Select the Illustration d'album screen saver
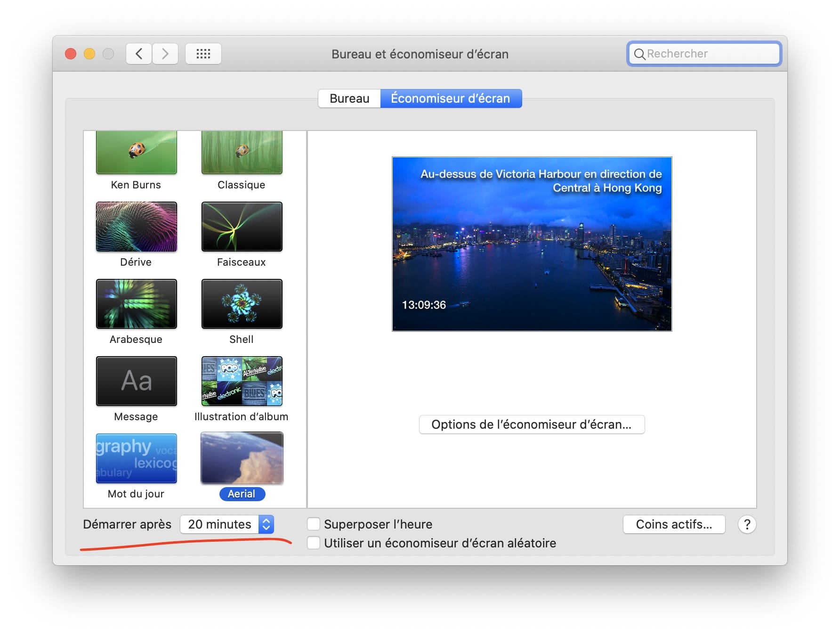This screenshot has width=840, height=635. pos(242,381)
